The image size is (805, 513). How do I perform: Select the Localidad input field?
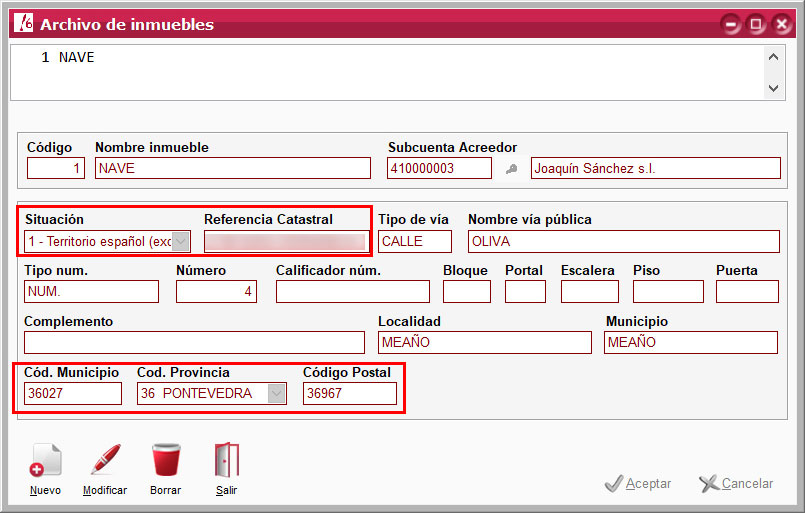click(x=484, y=342)
